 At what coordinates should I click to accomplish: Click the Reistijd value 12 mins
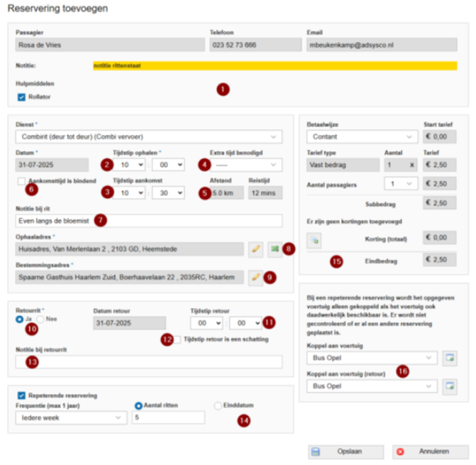point(265,193)
